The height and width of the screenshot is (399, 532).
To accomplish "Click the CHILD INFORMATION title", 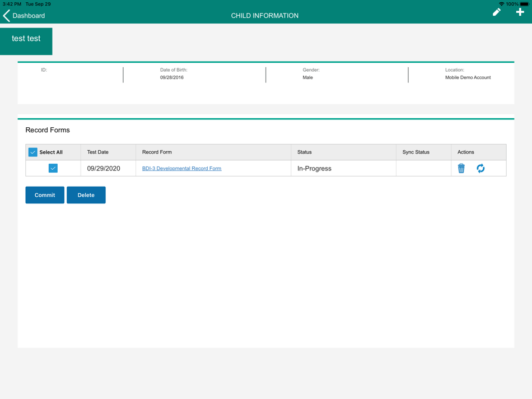I will (x=265, y=16).
